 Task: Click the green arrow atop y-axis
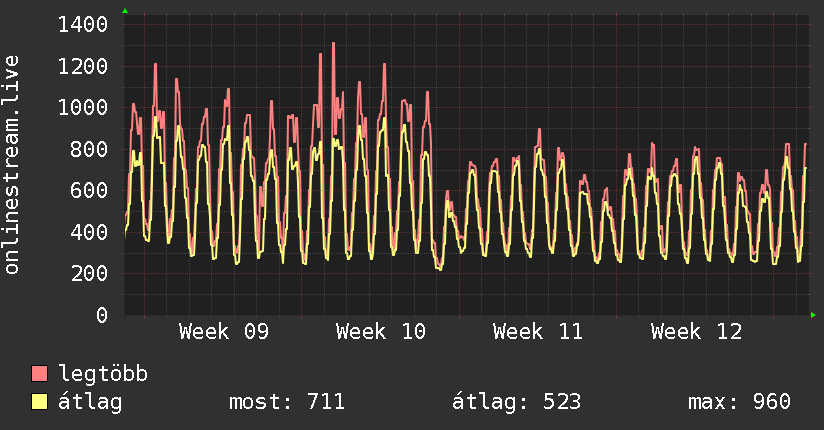(125, 11)
